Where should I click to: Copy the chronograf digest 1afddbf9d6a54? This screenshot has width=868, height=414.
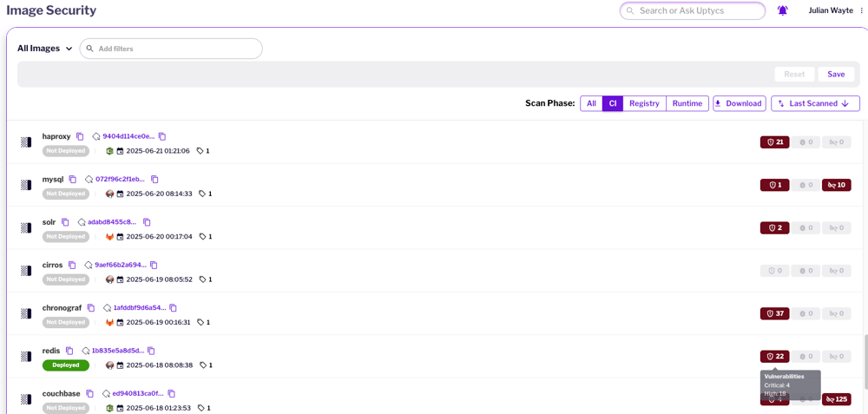pyautogui.click(x=173, y=308)
